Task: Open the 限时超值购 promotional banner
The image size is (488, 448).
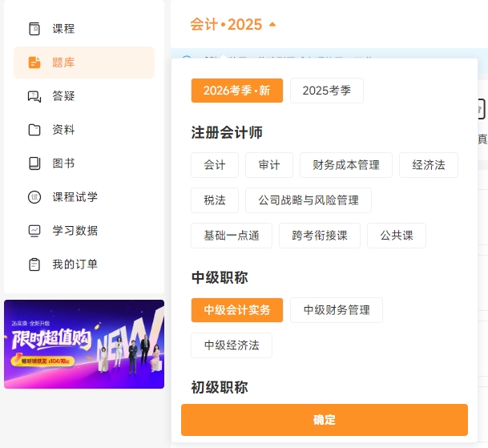Action: tap(84, 344)
